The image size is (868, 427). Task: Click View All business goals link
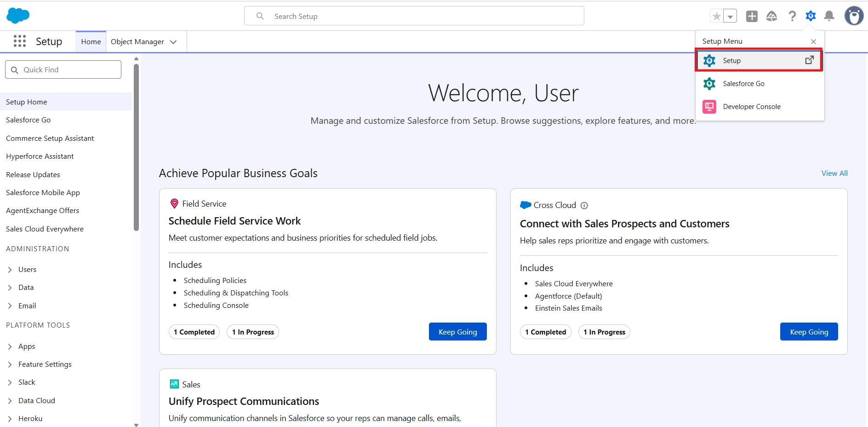pos(834,173)
